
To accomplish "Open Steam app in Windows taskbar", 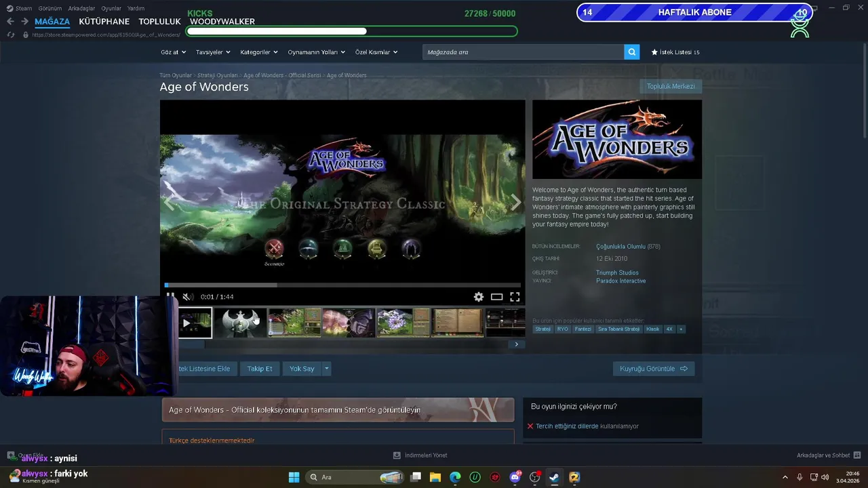I will point(554,477).
